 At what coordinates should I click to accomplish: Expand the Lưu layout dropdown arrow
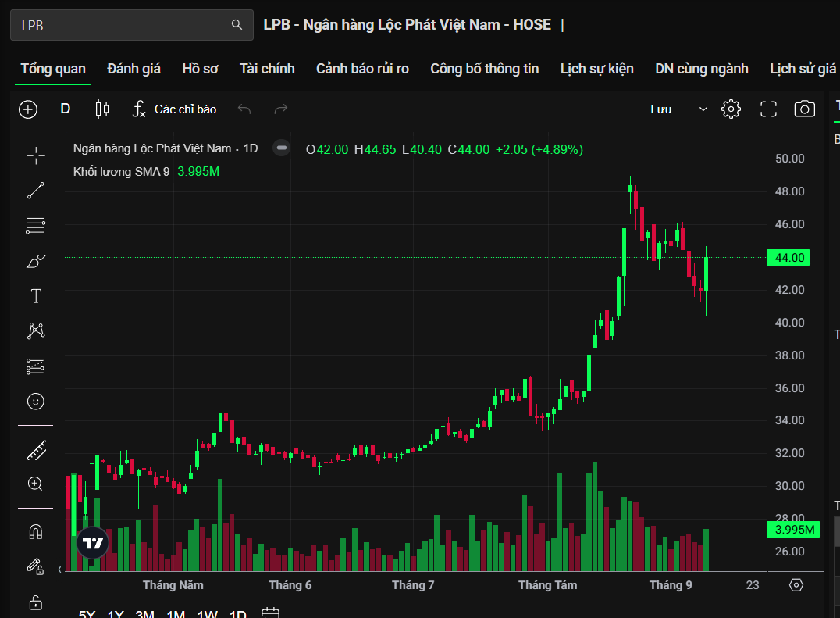pos(703,109)
